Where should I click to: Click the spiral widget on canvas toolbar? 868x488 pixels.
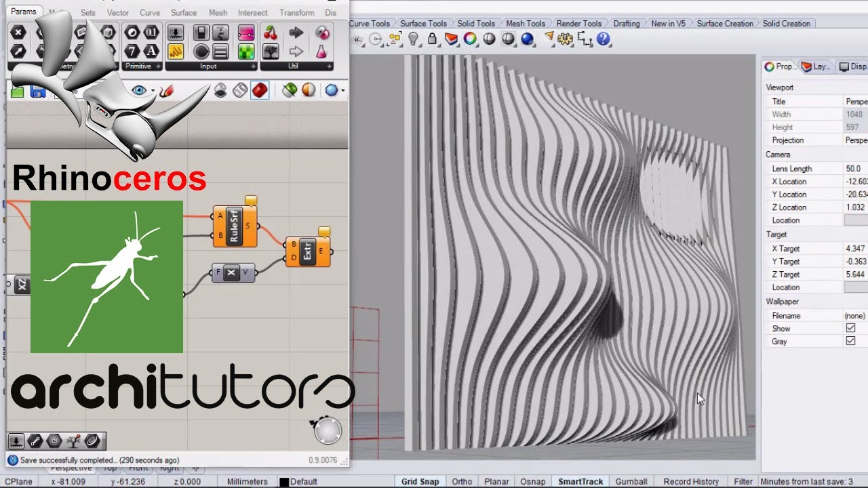[x=54, y=441]
